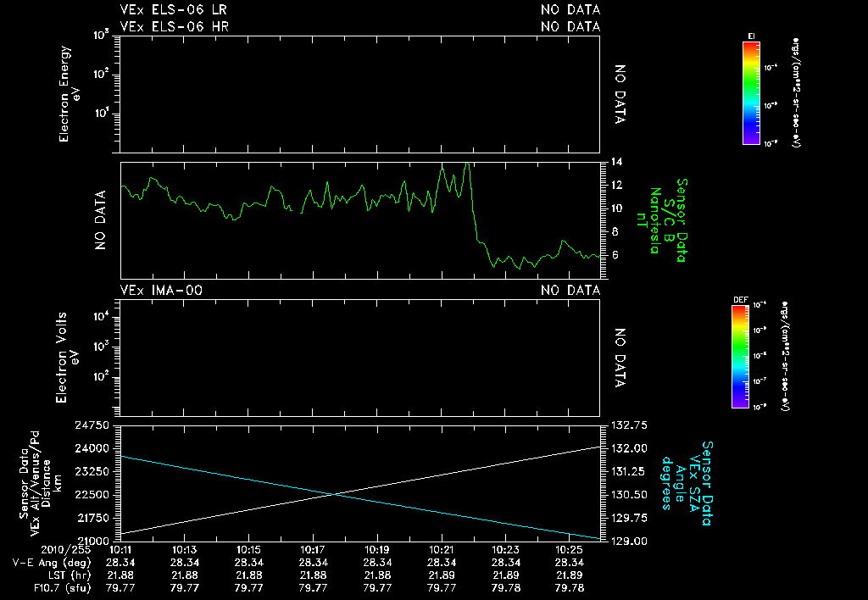Image resolution: width=868 pixels, height=600 pixels.
Task: Click the 10:23 time tick label
Action: point(505,550)
